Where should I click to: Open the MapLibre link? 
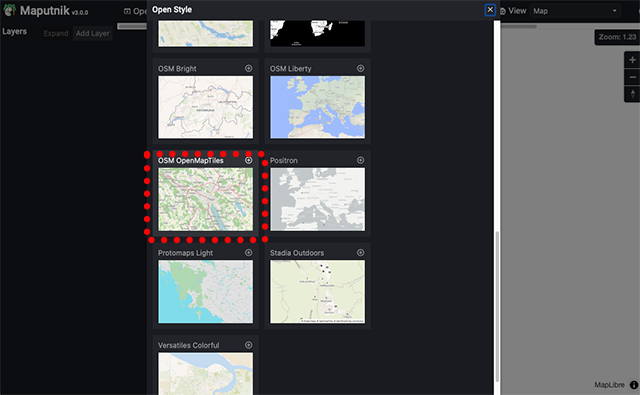pos(609,385)
